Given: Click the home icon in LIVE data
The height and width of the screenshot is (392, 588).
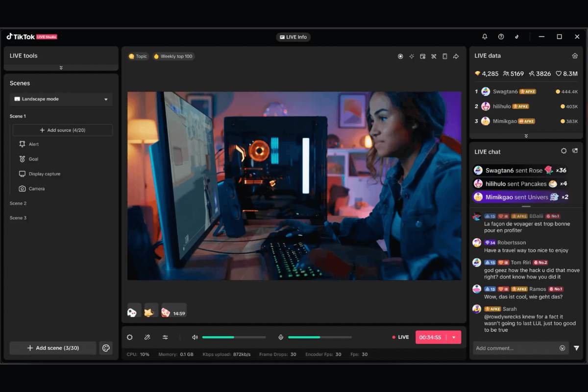Looking at the screenshot, I should [x=575, y=56].
